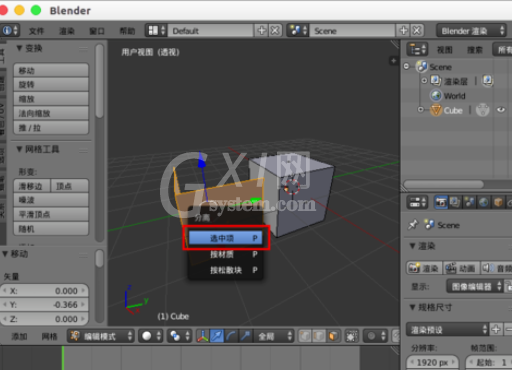
Task: Choose 选中项 in the separate menu
Action: tap(226, 238)
